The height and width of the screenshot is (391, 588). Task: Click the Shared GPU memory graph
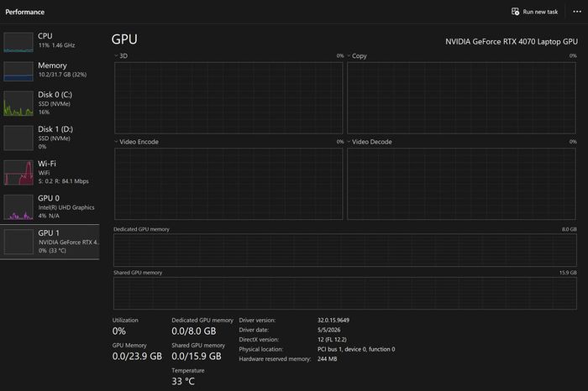[x=345, y=294]
